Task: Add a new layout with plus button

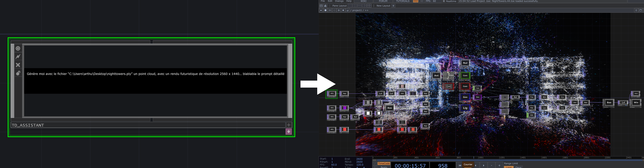Action: pos(393,6)
